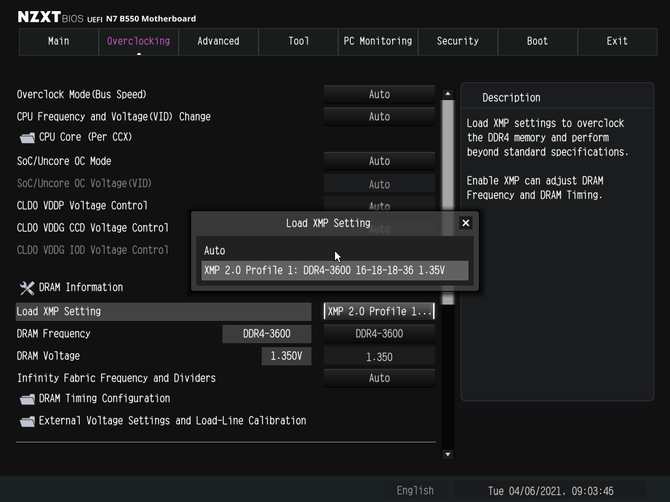Click SoC/Uncore OC Voltage(VID) label
Viewport: 670px width, 502px height.
[84, 183]
